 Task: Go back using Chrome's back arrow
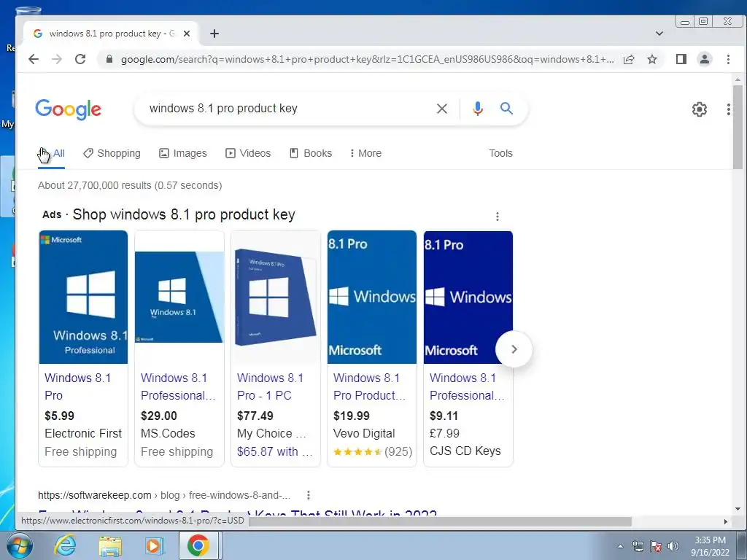tap(34, 59)
